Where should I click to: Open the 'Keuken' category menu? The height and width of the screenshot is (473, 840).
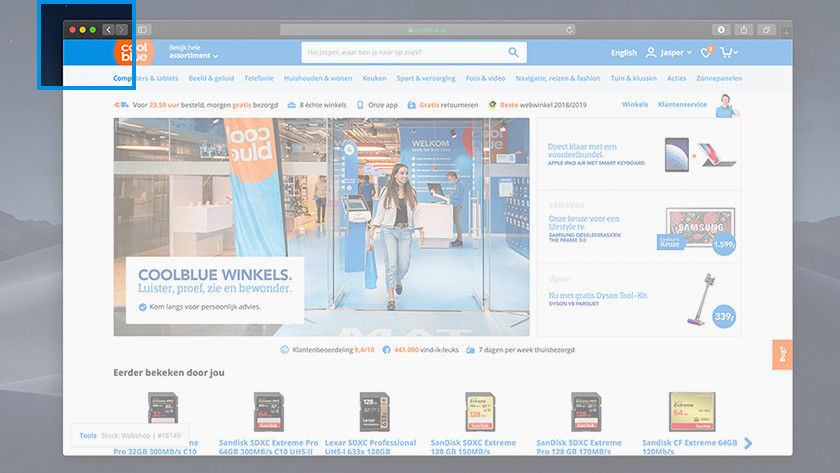[x=374, y=78]
